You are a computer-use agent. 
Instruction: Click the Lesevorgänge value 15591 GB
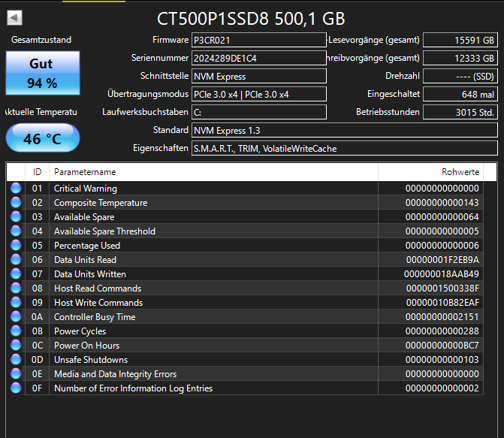(x=460, y=41)
